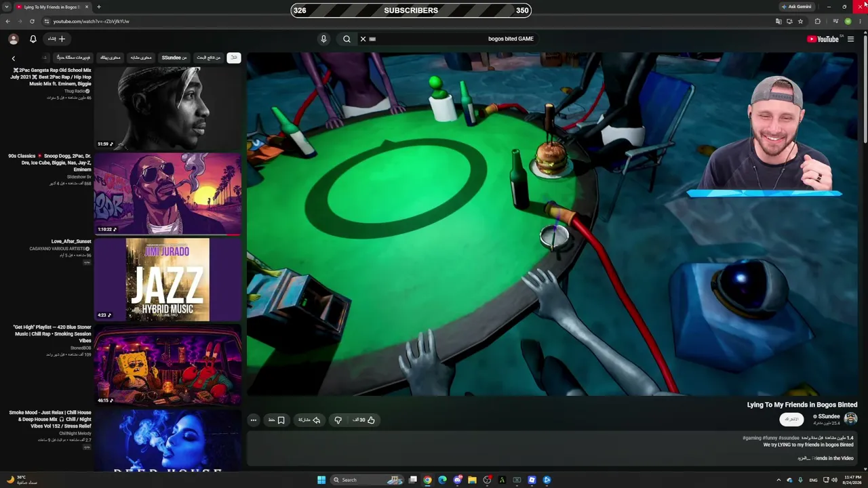The height and width of the screenshot is (488, 868).
Task: Like the video with thumbs up
Action: (364, 420)
